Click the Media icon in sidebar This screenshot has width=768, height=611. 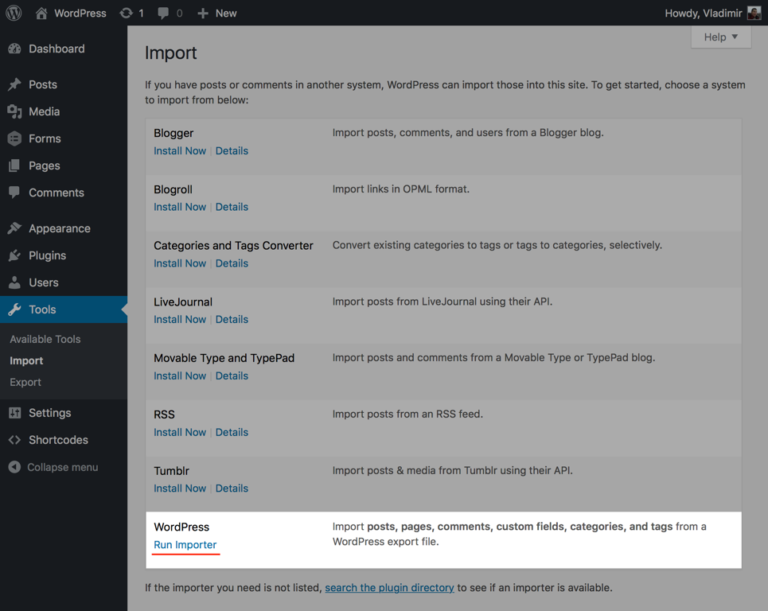click(15, 112)
